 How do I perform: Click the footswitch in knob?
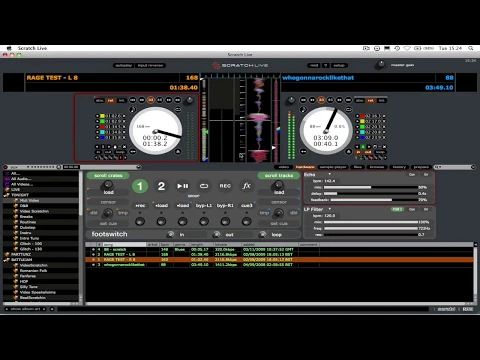pos(170,235)
